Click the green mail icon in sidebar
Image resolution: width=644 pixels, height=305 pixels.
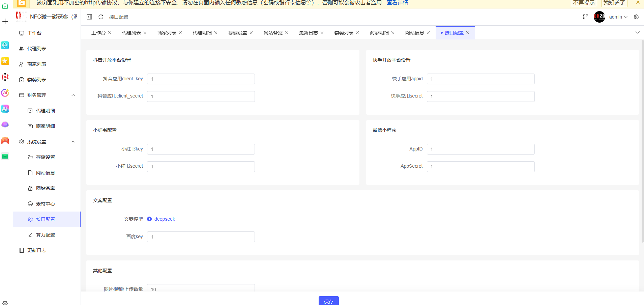pos(5,156)
